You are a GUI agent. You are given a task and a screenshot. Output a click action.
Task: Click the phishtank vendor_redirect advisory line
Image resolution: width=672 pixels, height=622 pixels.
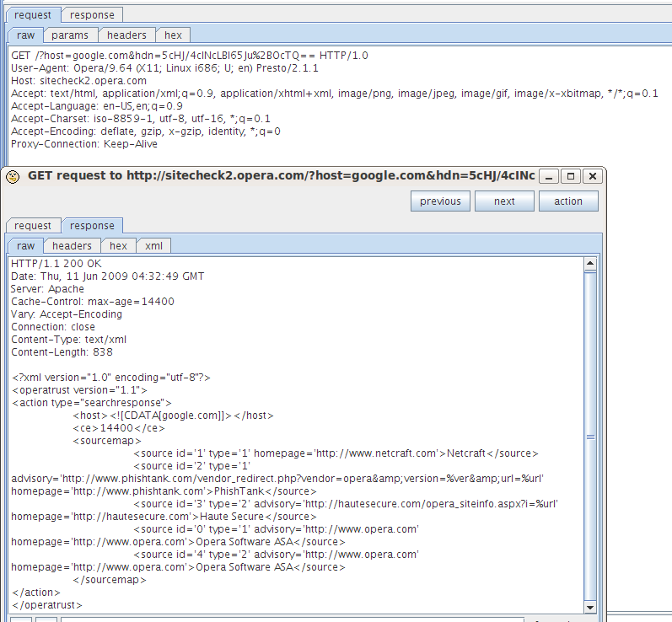[277, 479]
